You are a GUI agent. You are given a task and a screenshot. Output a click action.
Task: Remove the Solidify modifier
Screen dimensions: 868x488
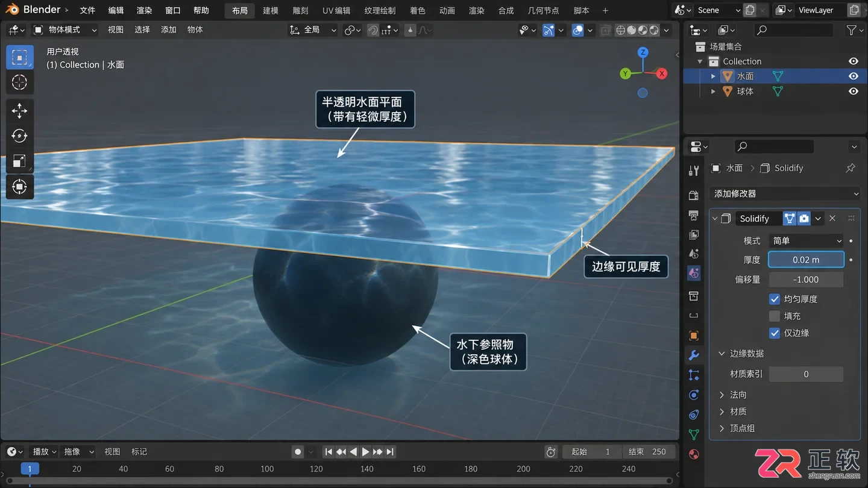point(832,219)
